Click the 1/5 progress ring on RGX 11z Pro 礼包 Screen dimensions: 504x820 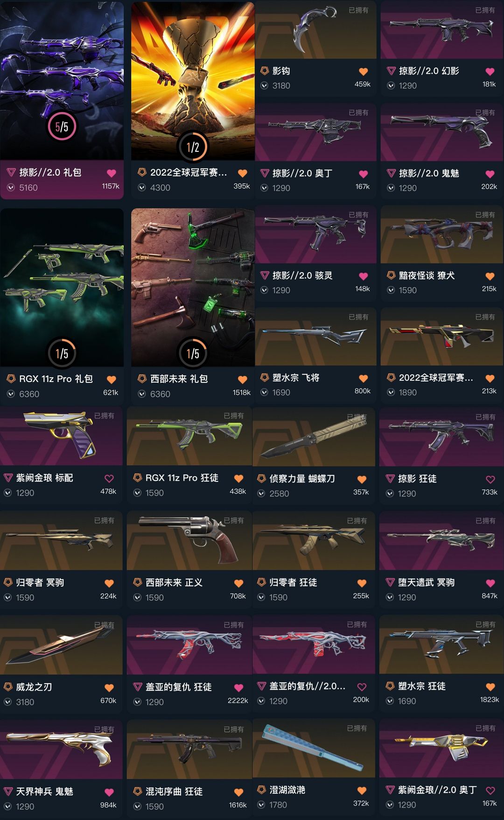pos(62,353)
